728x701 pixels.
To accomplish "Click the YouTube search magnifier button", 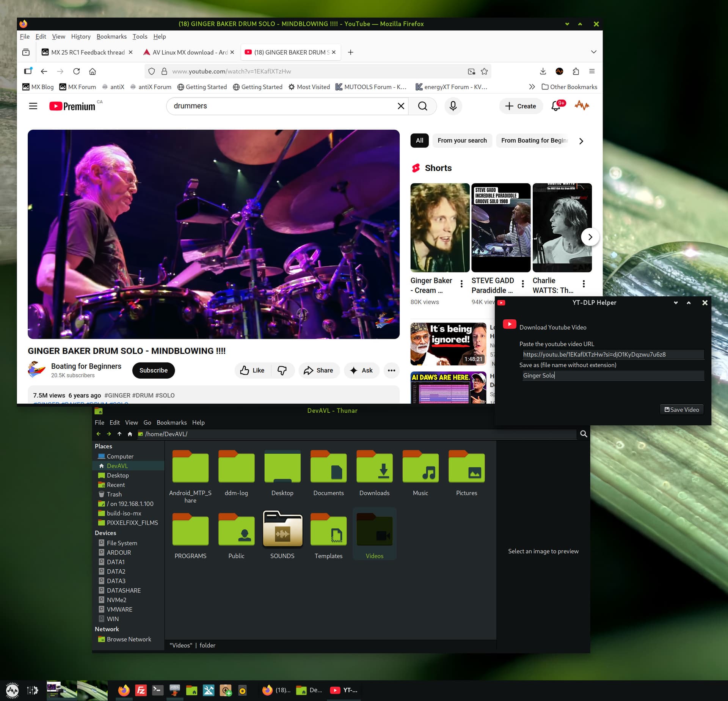I will tap(422, 106).
